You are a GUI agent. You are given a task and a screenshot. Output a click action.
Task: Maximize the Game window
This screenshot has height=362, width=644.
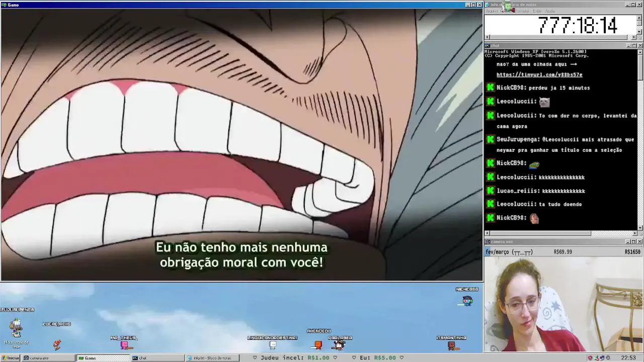[473, 5]
